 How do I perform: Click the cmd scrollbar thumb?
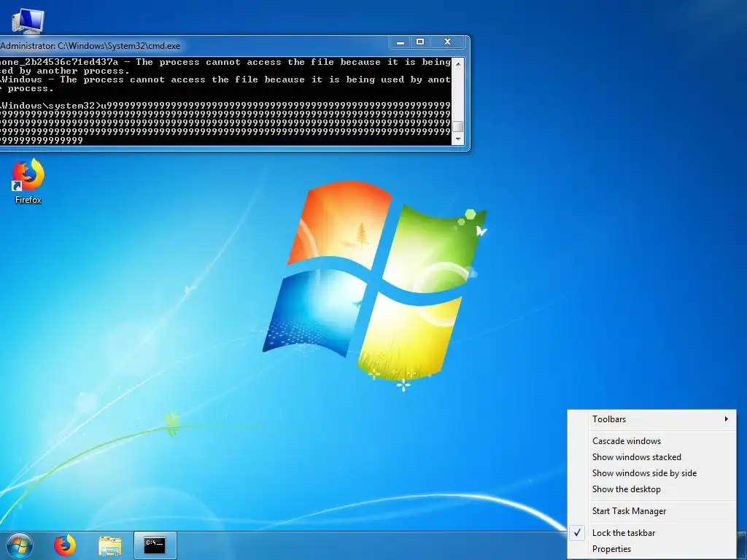(x=458, y=126)
